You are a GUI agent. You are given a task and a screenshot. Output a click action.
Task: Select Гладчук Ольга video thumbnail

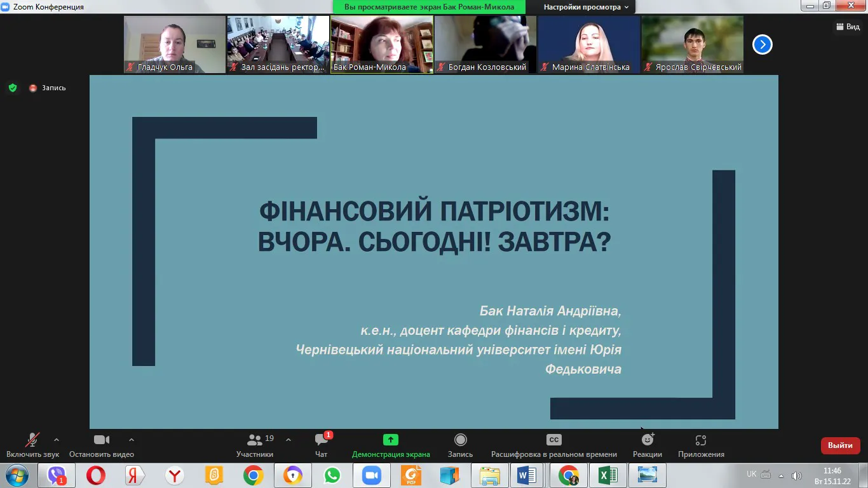(x=175, y=44)
